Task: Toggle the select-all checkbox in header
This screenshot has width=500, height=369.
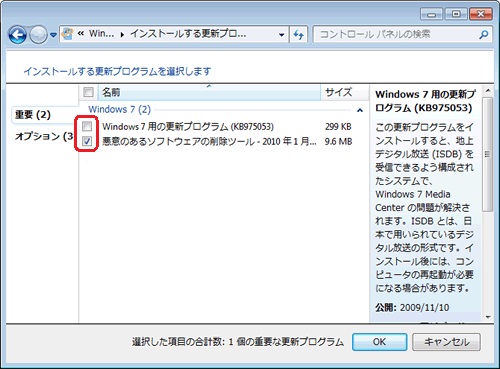Action: (88, 92)
